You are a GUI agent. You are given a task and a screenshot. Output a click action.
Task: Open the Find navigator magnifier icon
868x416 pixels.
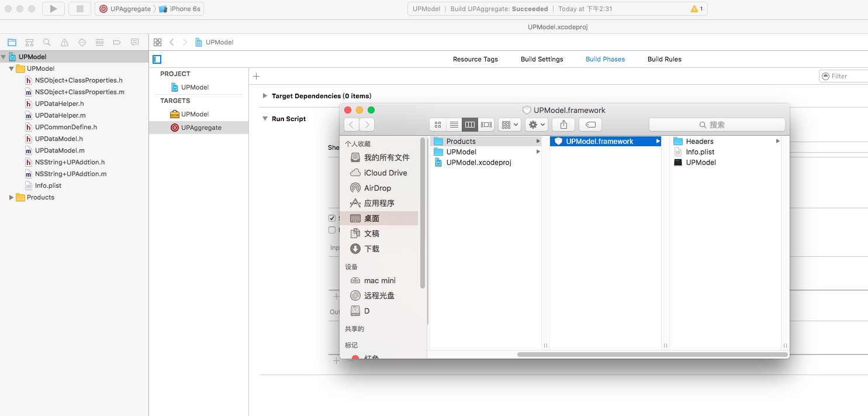(x=47, y=42)
